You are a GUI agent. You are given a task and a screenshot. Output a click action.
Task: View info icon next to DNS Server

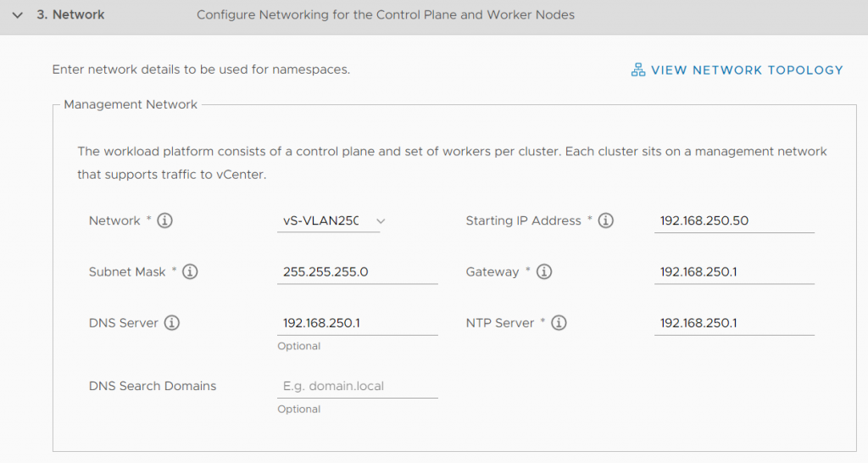point(171,323)
